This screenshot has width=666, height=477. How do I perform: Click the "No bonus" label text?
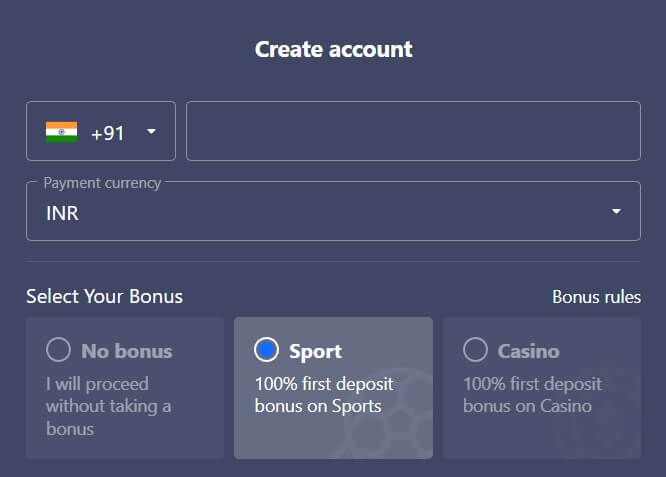[x=127, y=351]
